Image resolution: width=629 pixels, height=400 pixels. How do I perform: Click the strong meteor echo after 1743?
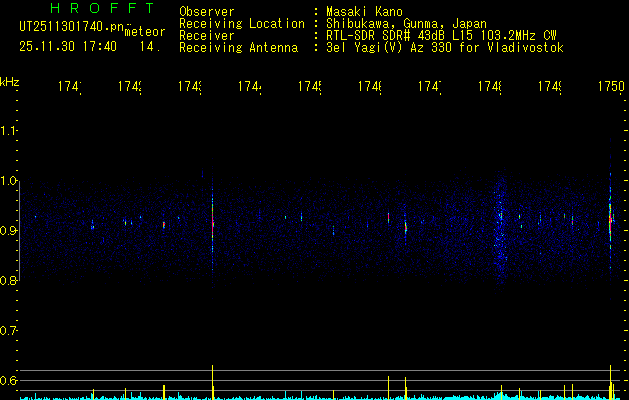coord(213,221)
